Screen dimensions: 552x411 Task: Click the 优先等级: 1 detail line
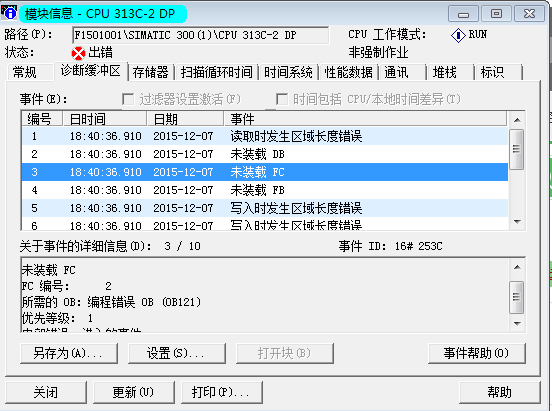tap(57, 318)
